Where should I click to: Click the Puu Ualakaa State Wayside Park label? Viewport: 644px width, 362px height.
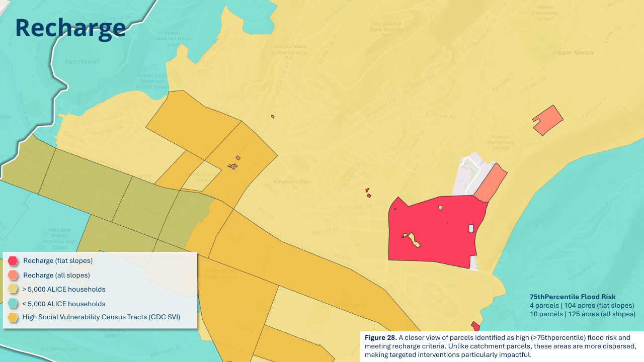pyautogui.click(x=386, y=29)
